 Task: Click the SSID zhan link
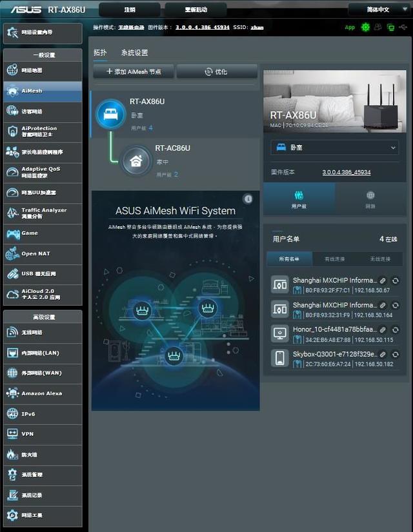pos(257,28)
